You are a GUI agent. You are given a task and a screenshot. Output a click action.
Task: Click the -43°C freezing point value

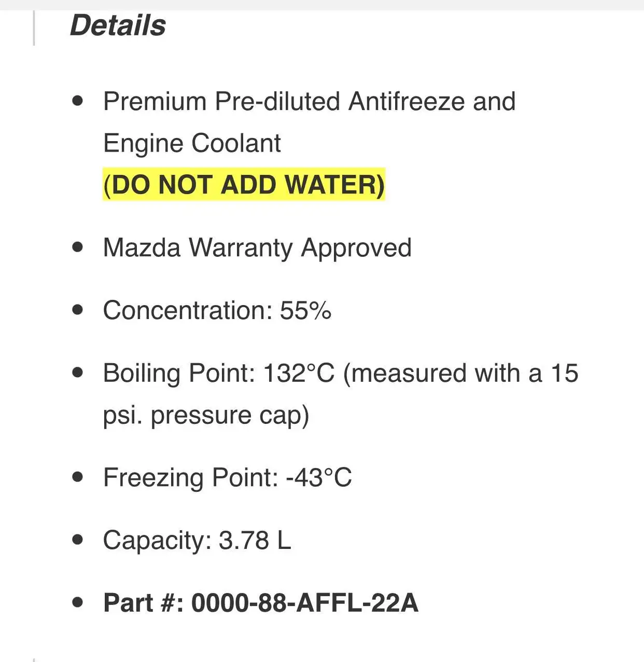pos(319,477)
